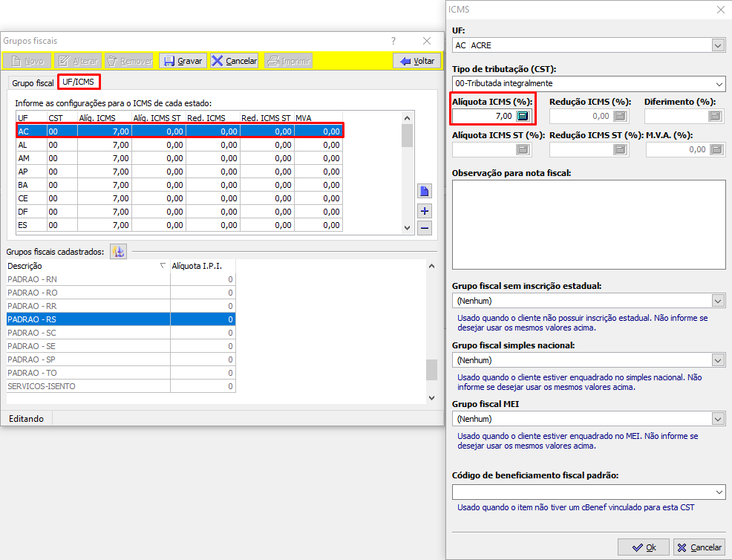
Task: Expand Grupo fiscal simples nacional dropdown
Action: tap(717, 359)
